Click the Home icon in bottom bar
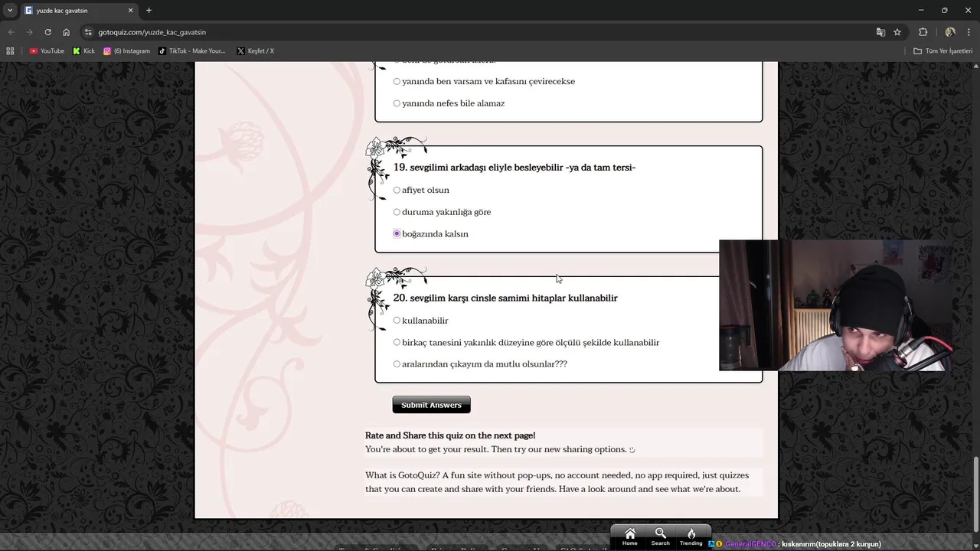This screenshot has width=980, height=551. tap(630, 536)
